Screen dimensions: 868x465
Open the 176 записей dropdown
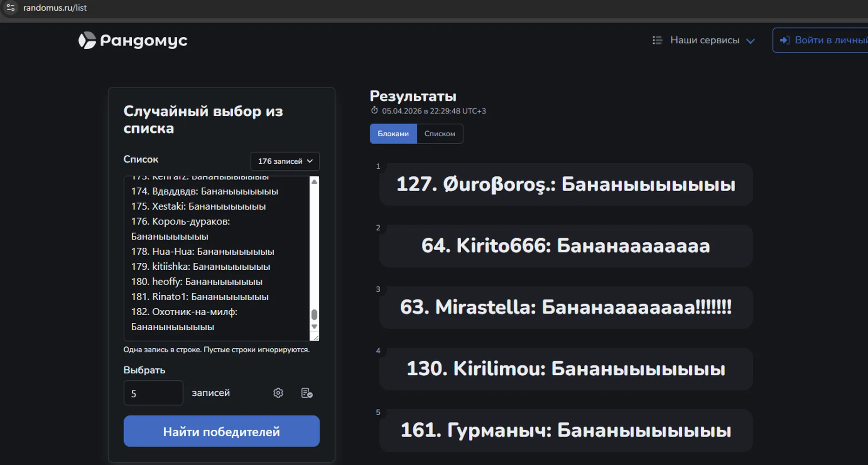pyautogui.click(x=285, y=161)
